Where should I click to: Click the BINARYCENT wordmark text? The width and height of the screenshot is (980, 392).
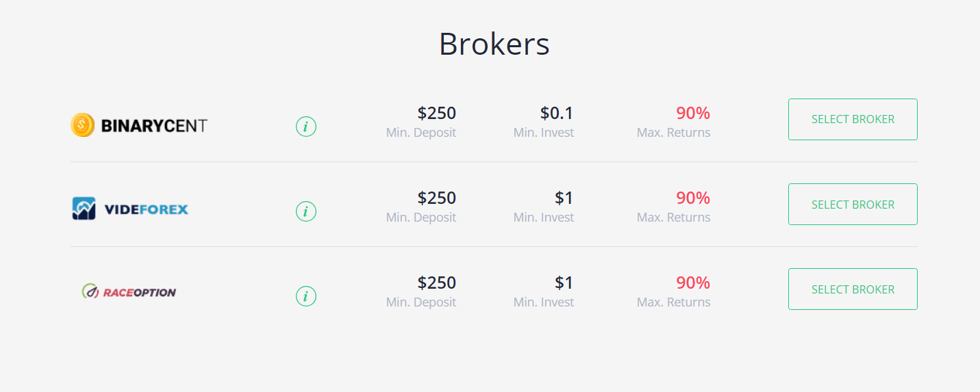(153, 126)
